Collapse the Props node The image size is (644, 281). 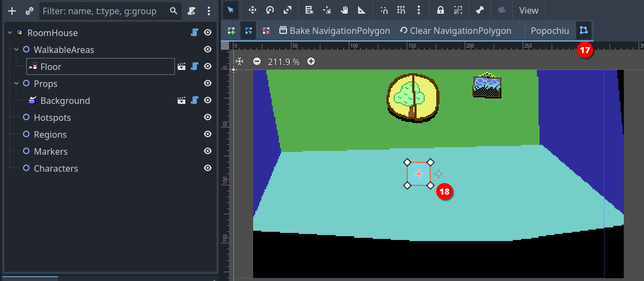16,84
